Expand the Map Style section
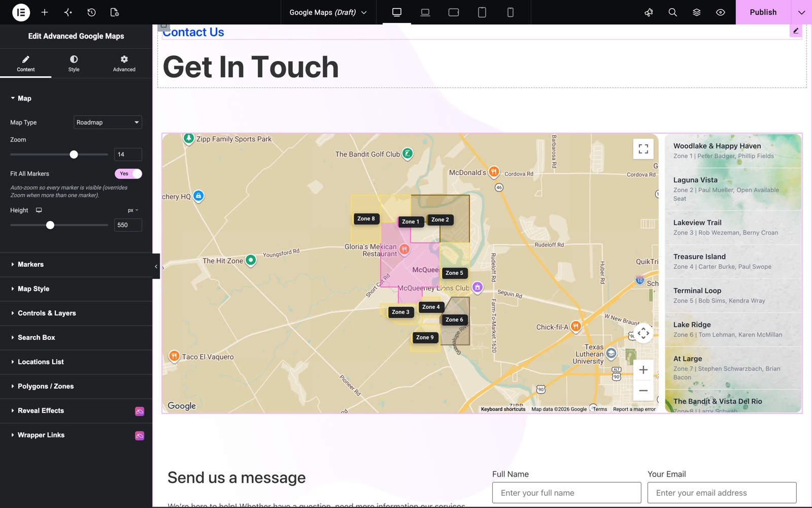Image resolution: width=812 pixels, height=508 pixels. click(76, 289)
